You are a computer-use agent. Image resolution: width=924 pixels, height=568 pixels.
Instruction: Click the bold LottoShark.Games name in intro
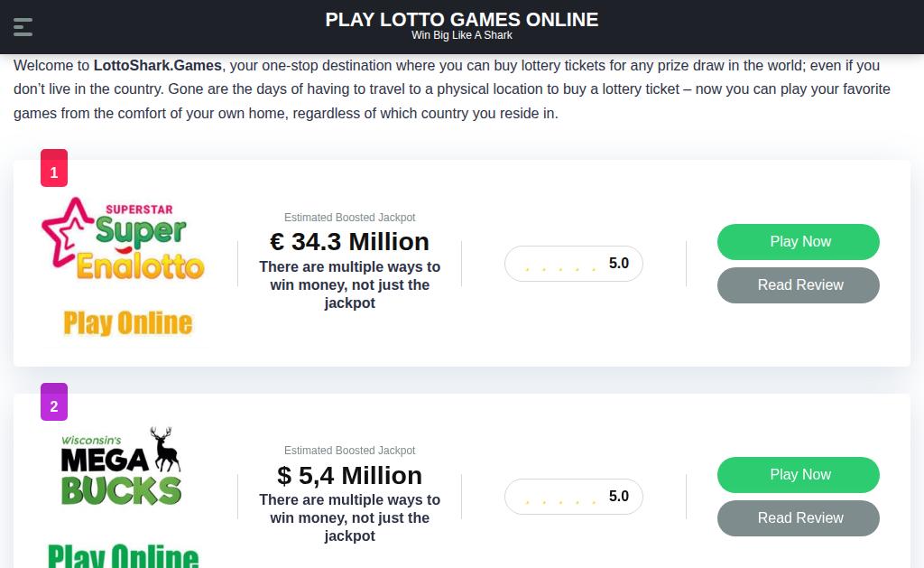(x=157, y=66)
